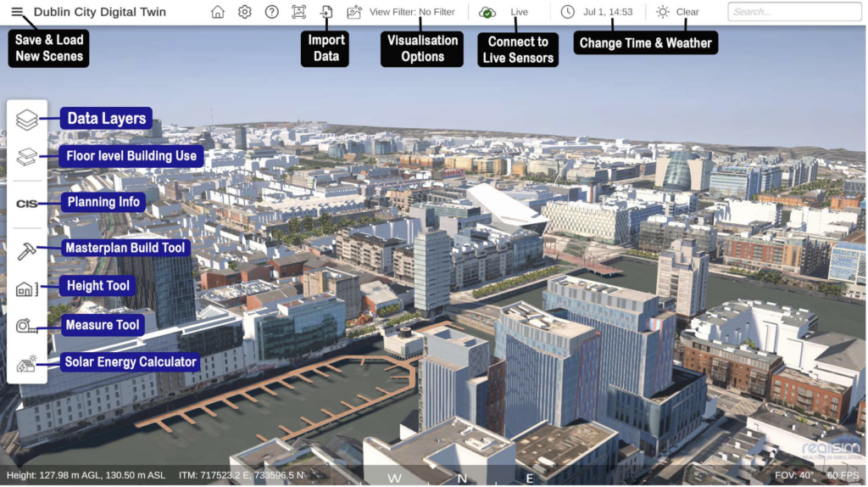
Task: Select the Measure Tool tape icon
Action: [x=26, y=327]
